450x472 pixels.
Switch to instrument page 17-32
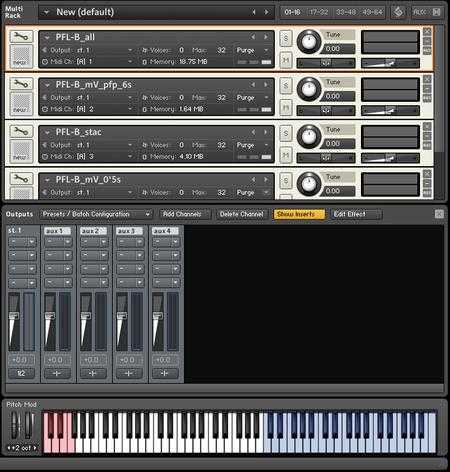pos(318,12)
